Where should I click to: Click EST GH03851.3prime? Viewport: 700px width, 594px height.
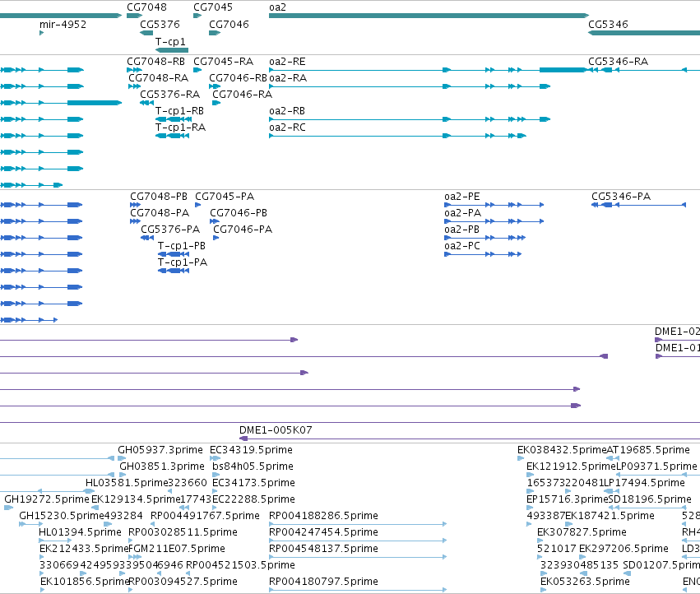[162, 466]
